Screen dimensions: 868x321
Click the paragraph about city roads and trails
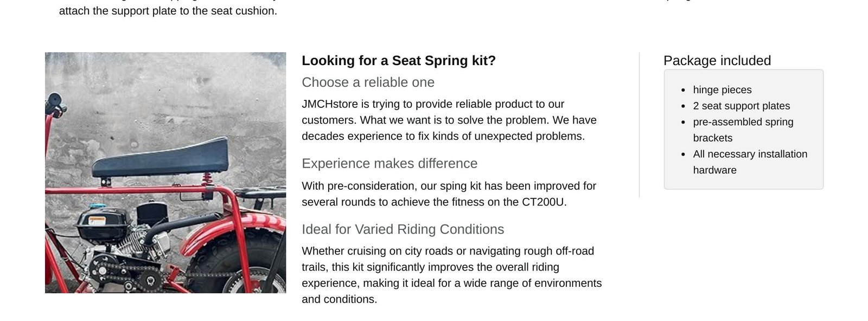tap(451, 275)
